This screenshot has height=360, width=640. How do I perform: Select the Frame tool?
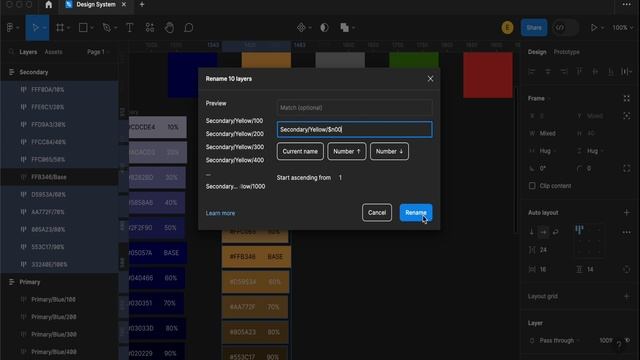(x=60, y=27)
